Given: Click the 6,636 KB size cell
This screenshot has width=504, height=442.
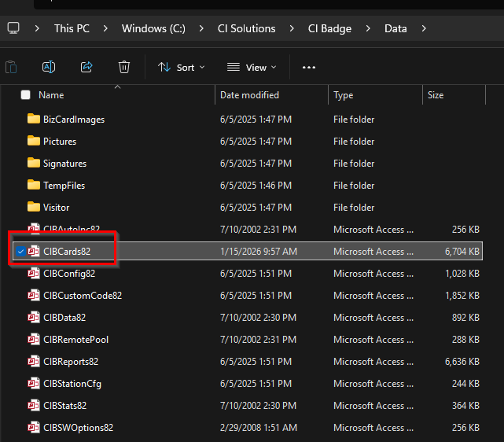Looking at the screenshot, I should [462, 362].
